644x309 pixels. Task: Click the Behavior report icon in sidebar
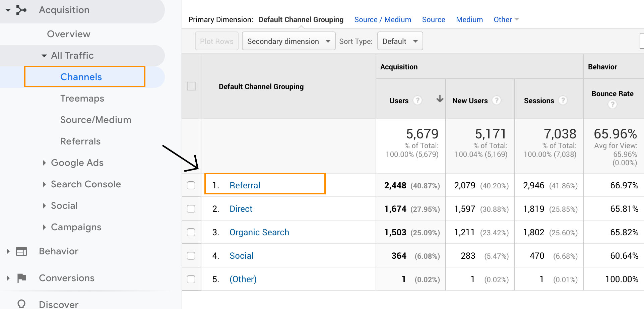[21, 251]
